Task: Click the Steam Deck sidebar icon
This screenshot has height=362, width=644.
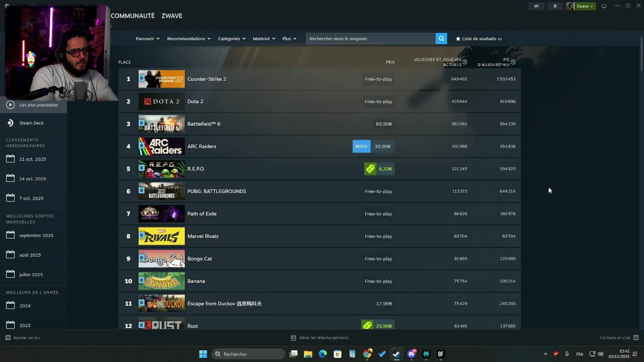Action: tap(10, 123)
